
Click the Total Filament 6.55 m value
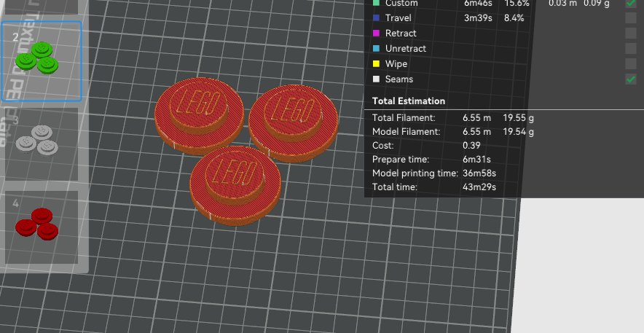[x=476, y=118]
